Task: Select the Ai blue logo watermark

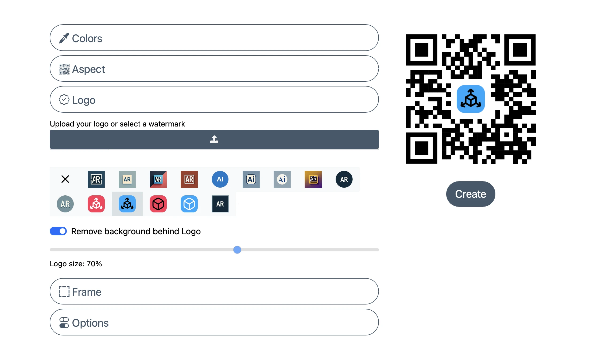Action: click(220, 179)
